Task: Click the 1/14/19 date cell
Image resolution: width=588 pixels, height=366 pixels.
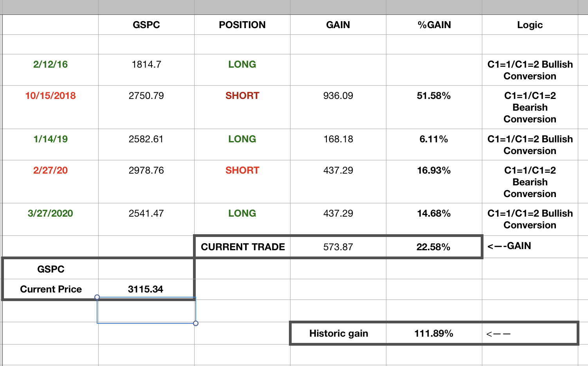Action: 51,139
